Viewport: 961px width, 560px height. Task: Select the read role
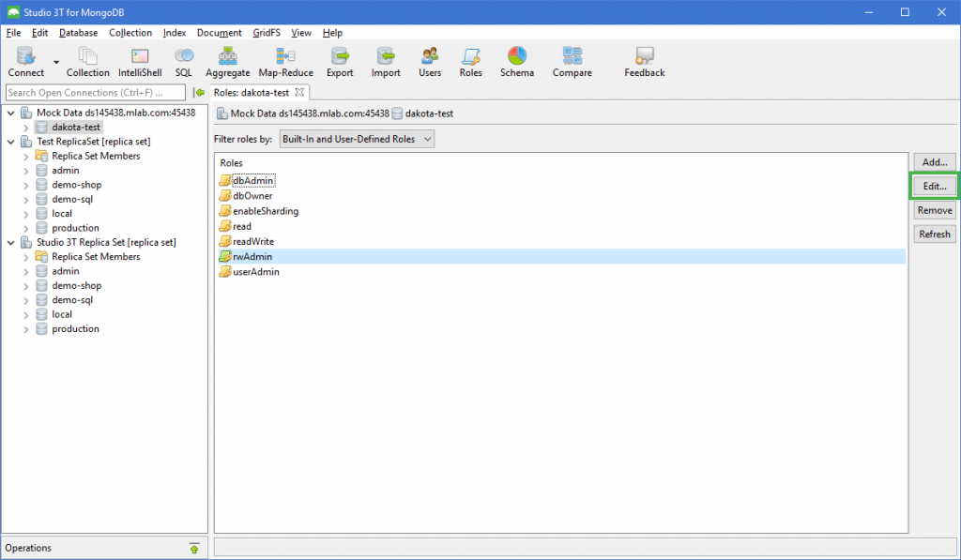point(242,226)
